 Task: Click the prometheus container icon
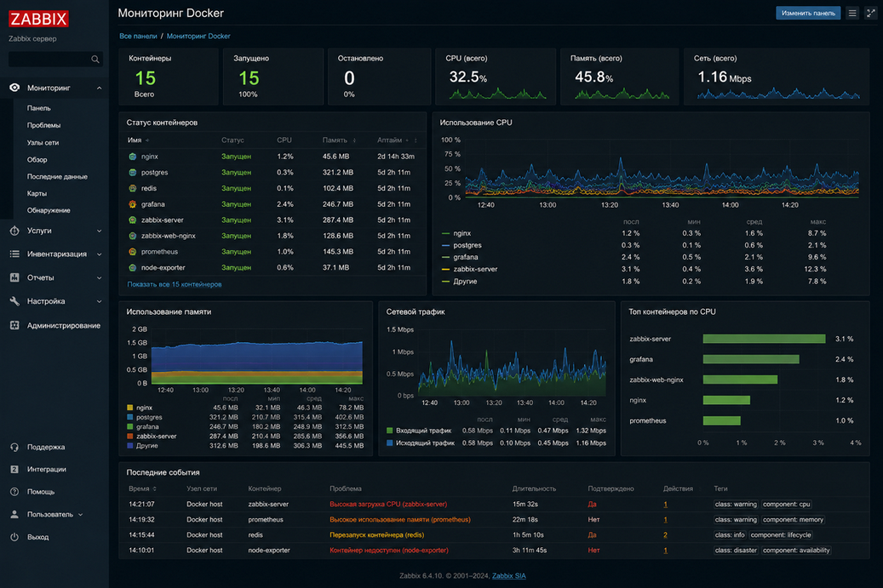coord(132,252)
